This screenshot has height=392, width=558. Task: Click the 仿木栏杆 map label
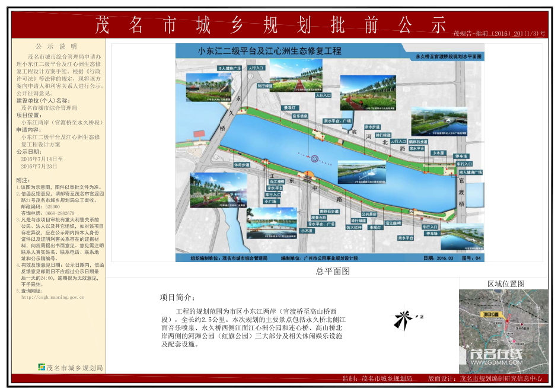click(354, 228)
